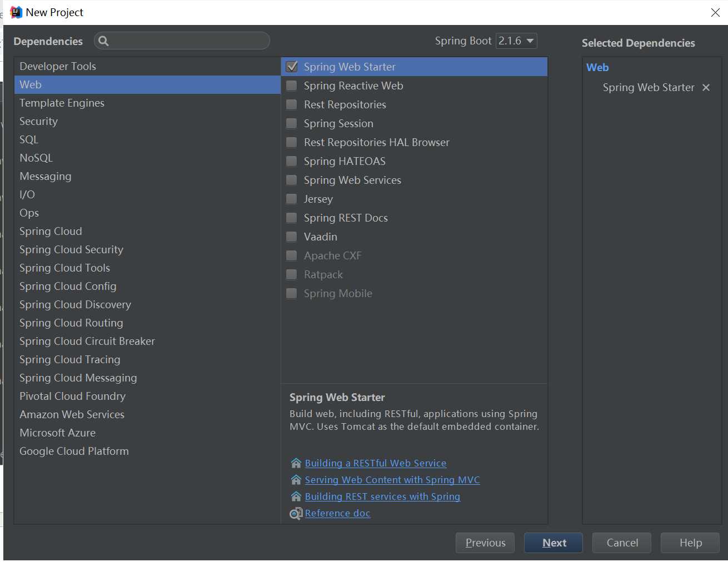
Task: Close the New Project dialog
Action: tap(715, 12)
